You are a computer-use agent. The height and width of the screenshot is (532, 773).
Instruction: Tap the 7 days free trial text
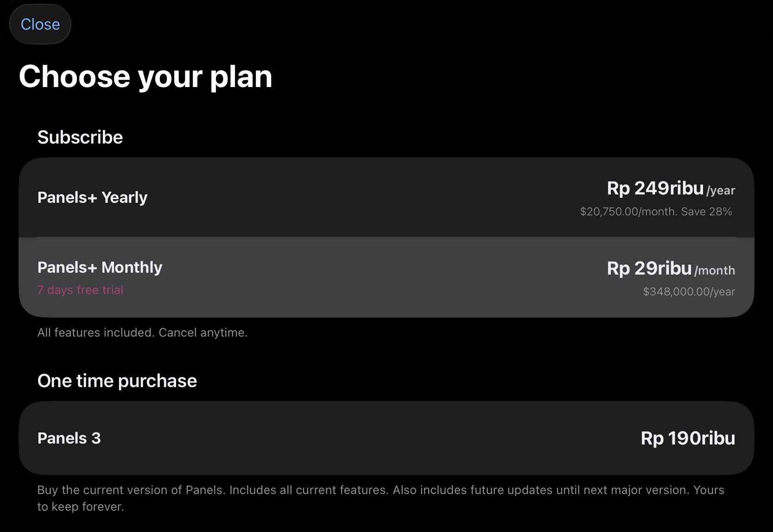80,290
